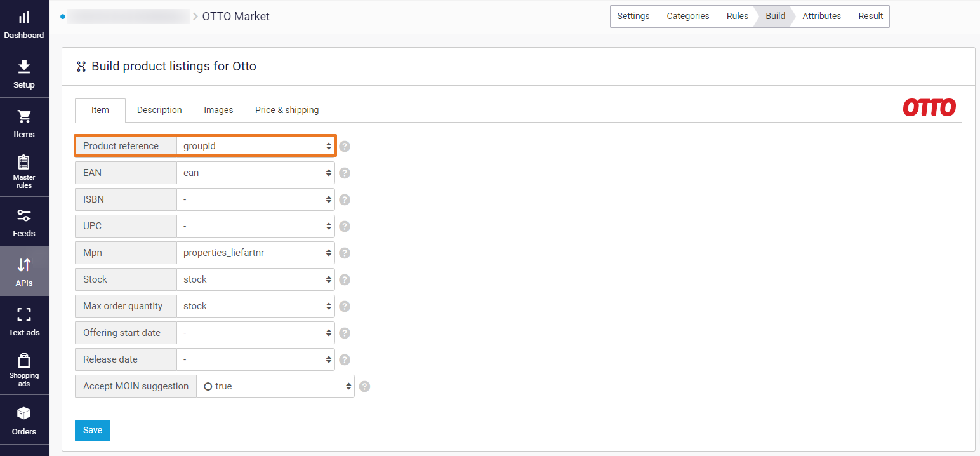Go to the Rules step

(x=738, y=17)
